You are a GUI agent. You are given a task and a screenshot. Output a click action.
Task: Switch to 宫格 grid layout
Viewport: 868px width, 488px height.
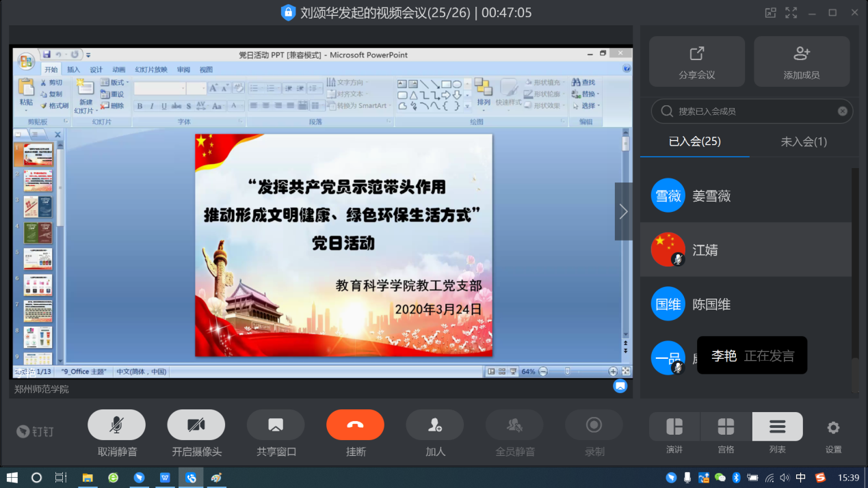tap(726, 427)
